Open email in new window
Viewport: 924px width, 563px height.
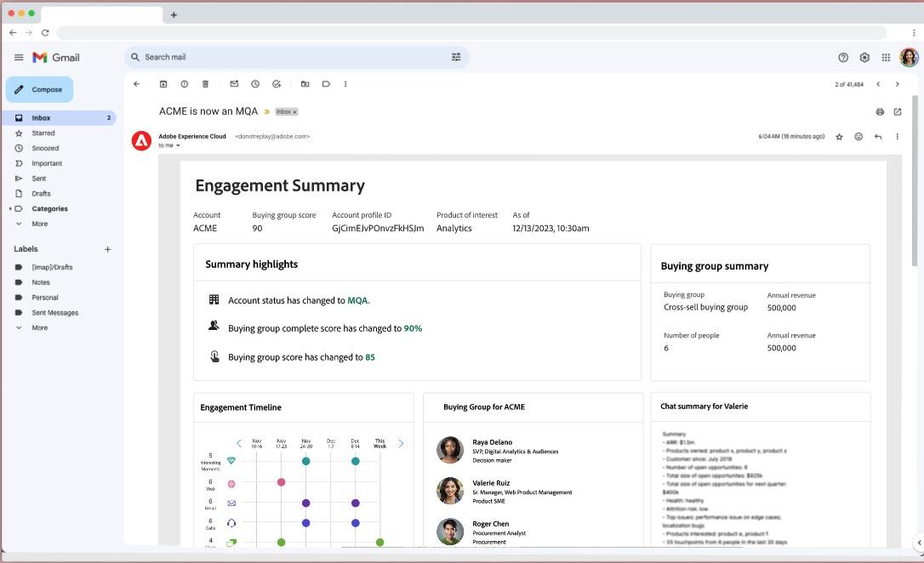898,112
